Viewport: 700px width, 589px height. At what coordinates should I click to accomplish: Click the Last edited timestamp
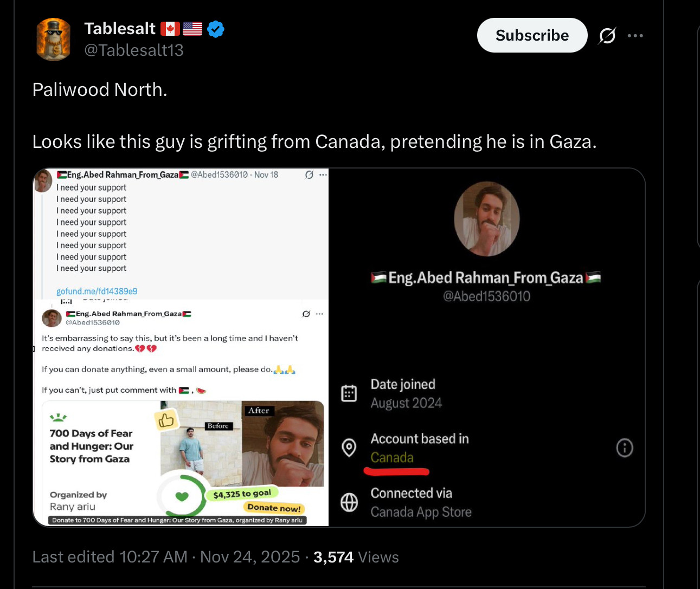[x=166, y=557]
